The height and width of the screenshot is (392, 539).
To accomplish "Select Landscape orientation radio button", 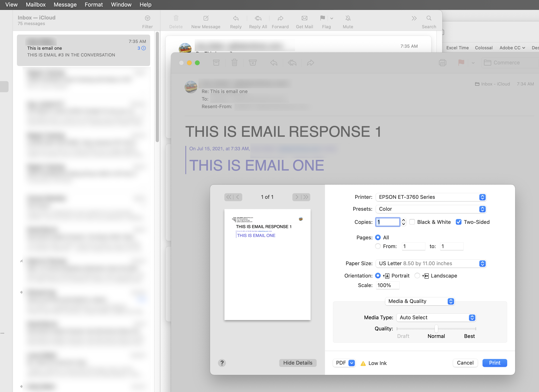I will [x=417, y=276].
